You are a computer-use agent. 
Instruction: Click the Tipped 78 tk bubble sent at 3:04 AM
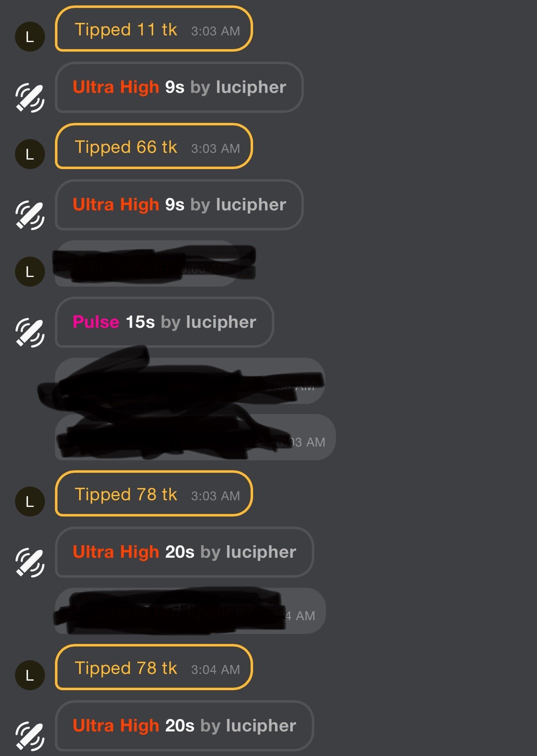coord(154,667)
